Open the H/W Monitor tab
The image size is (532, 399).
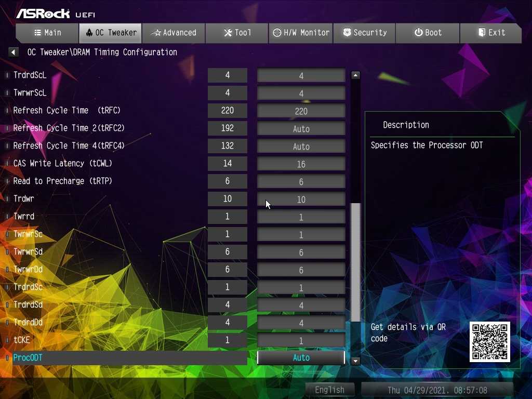click(x=301, y=33)
